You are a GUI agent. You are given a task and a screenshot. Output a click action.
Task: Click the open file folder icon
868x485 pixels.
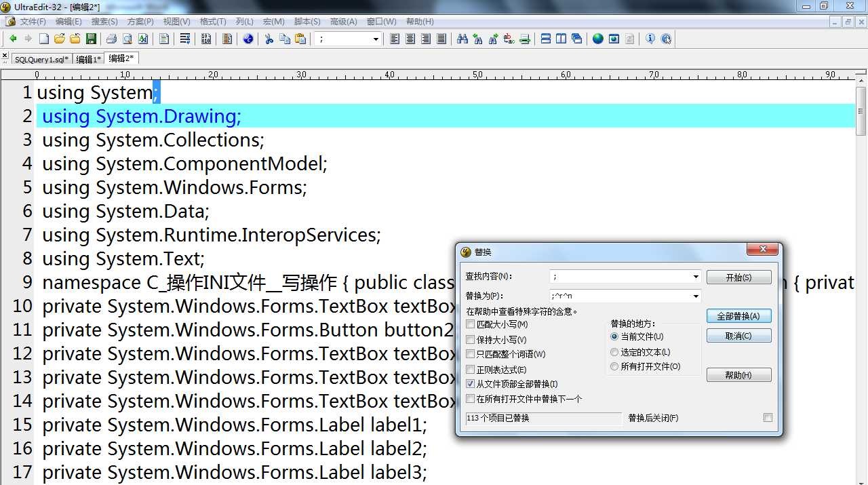coord(60,39)
